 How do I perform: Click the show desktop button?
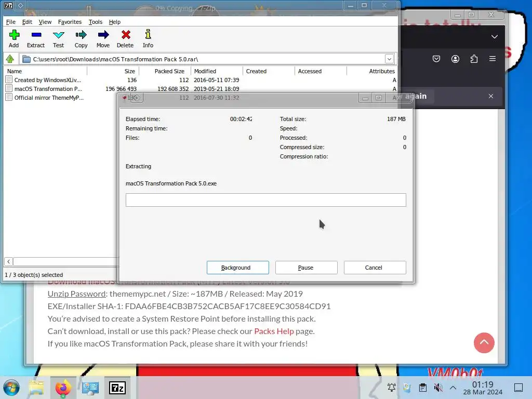click(x=518, y=388)
